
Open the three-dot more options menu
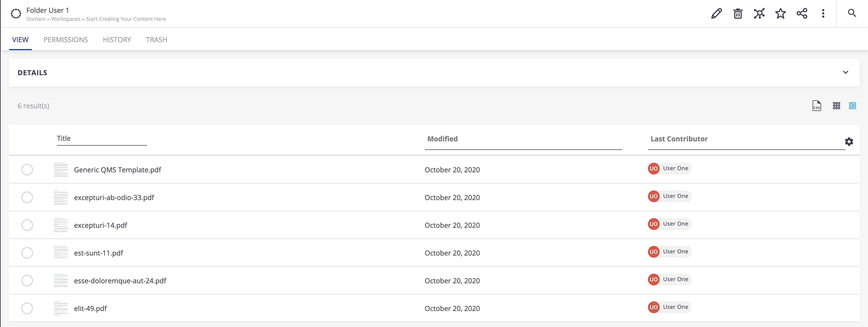pyautogui.click(x=823, y=14)
